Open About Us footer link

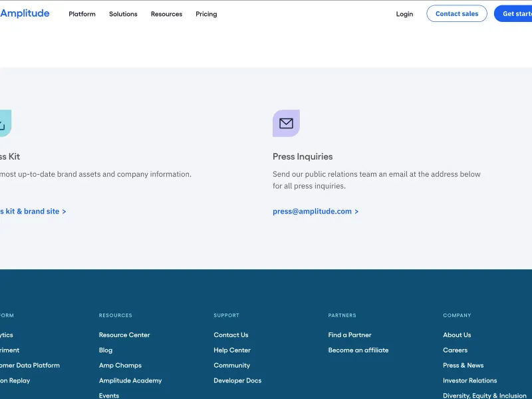click(x=457, y=335)
